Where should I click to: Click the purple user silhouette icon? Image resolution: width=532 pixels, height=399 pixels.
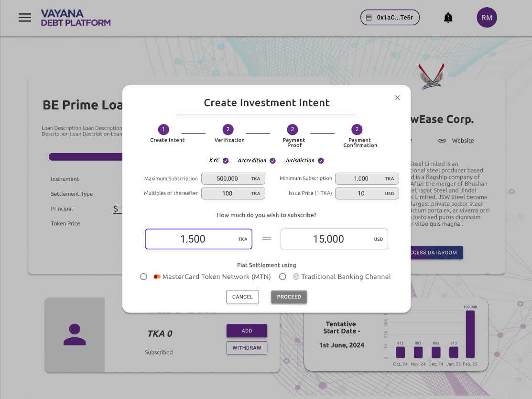coord(75,334)
